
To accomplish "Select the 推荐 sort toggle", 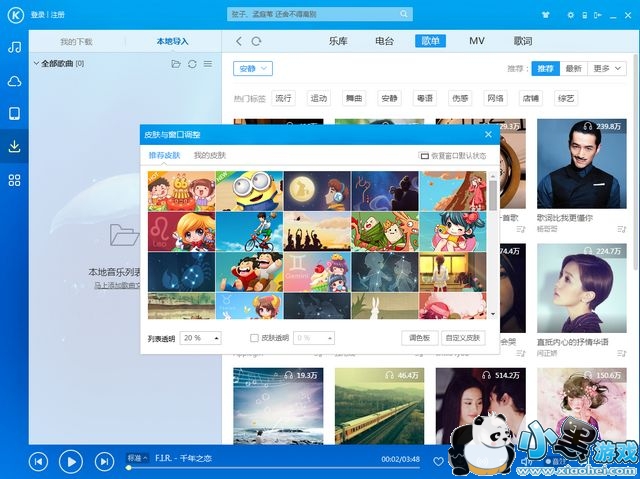I will (545, 68).
